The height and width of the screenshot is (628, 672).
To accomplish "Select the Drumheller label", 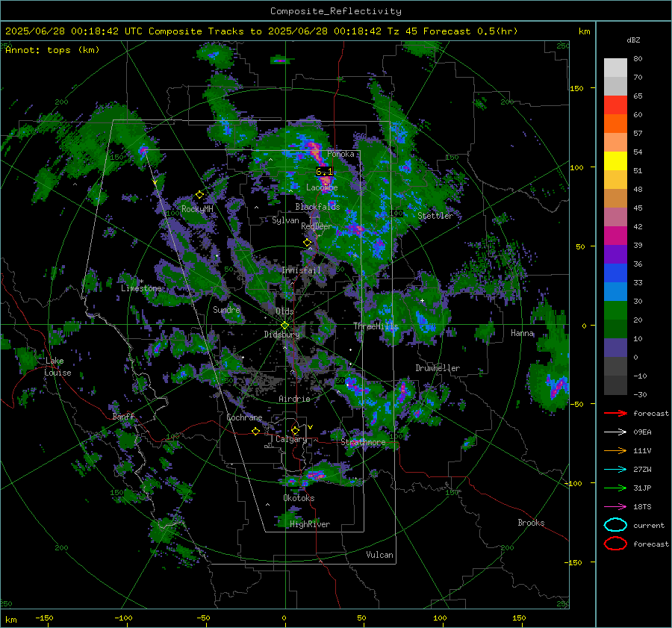I will tap(438, 368).
